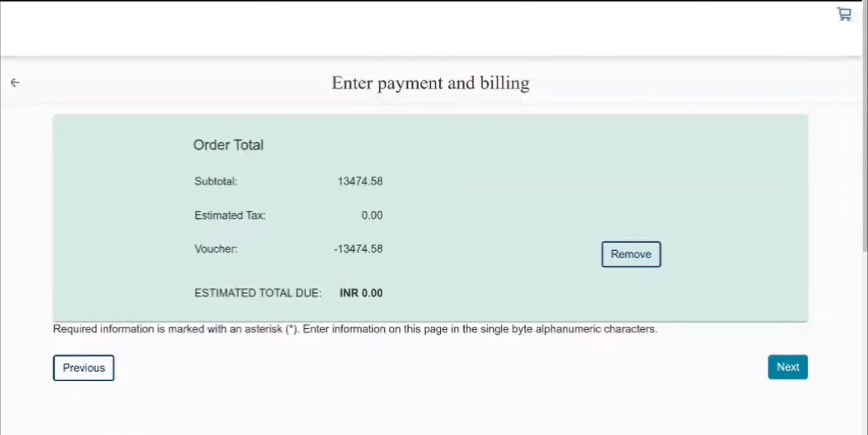868x435 pixels.
Task: Go back using the left arrow icon
Action: pos(15,83)
